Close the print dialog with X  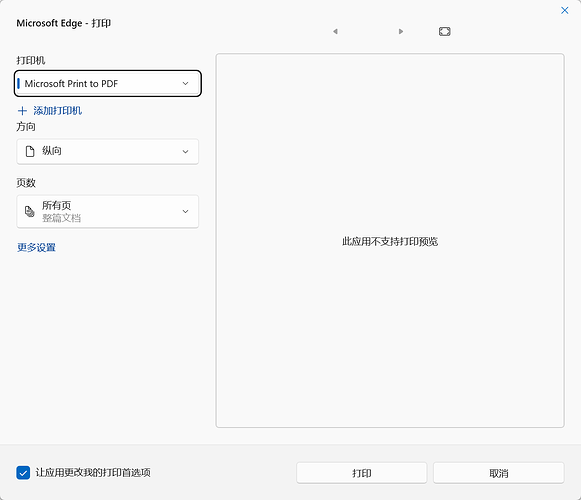[x=564, y=10]
